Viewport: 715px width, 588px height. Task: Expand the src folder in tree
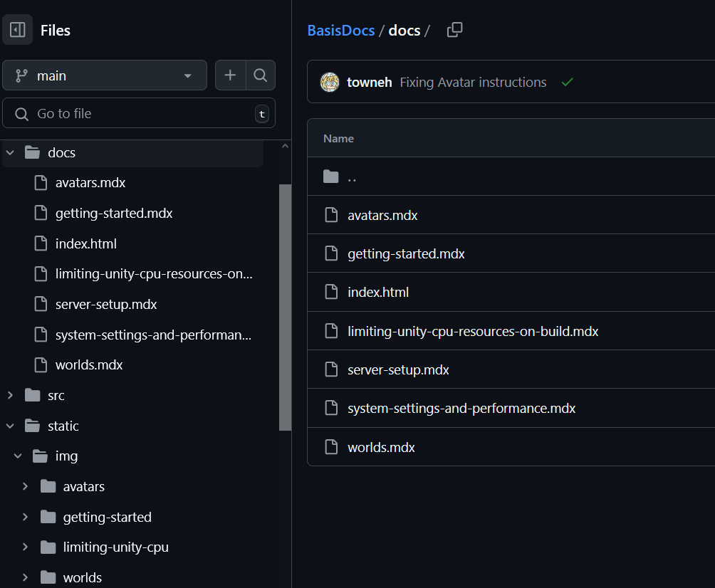11,395
